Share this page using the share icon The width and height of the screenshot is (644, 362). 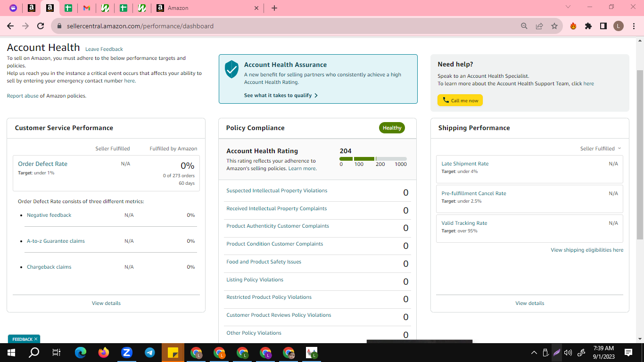point(539,26)
